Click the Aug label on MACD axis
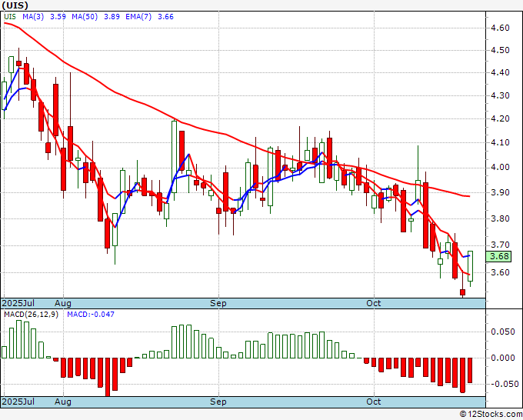This screenshot has width=523, height=420. (63, 402)
